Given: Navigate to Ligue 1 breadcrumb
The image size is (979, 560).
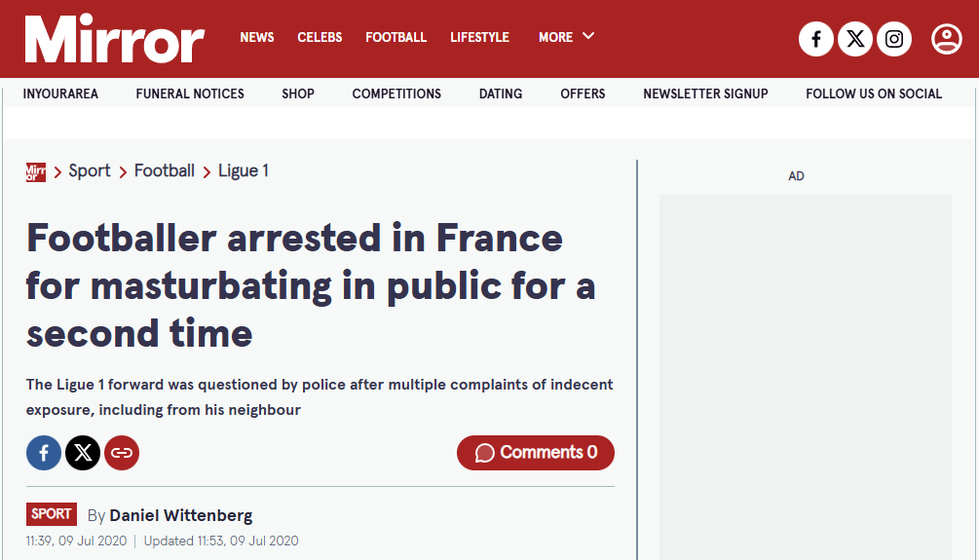Looking at the screenshot, I should pos(243,171).
